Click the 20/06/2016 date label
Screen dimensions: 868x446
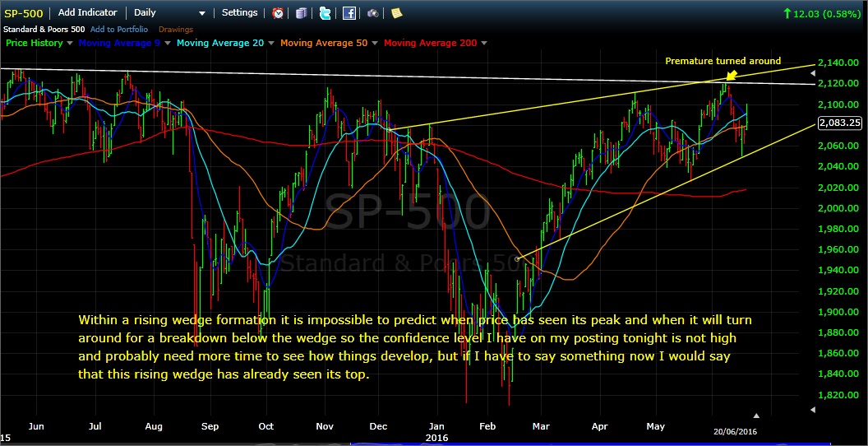735,431
